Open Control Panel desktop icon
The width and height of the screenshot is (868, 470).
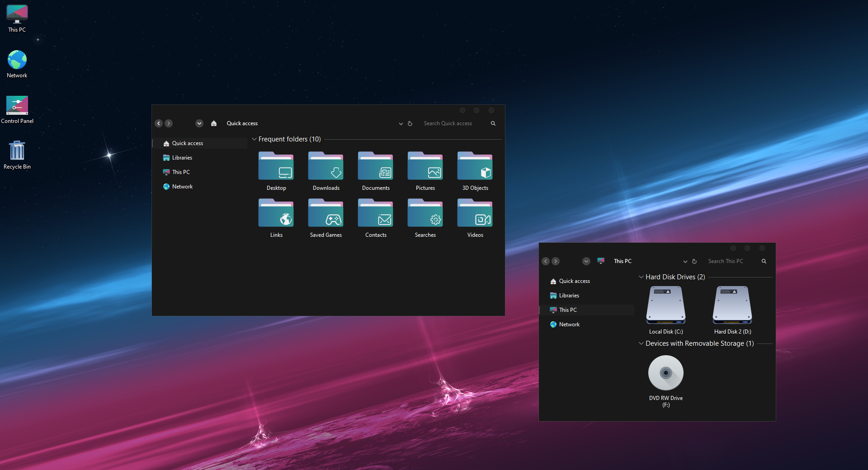click(x=17, y=105)
